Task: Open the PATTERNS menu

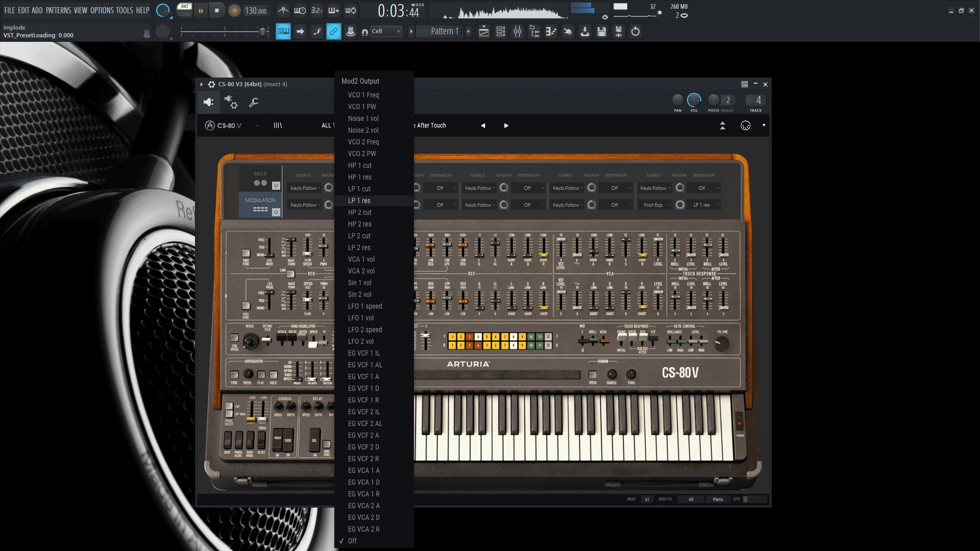Action: pyautogui.click(x=58, y=10)
